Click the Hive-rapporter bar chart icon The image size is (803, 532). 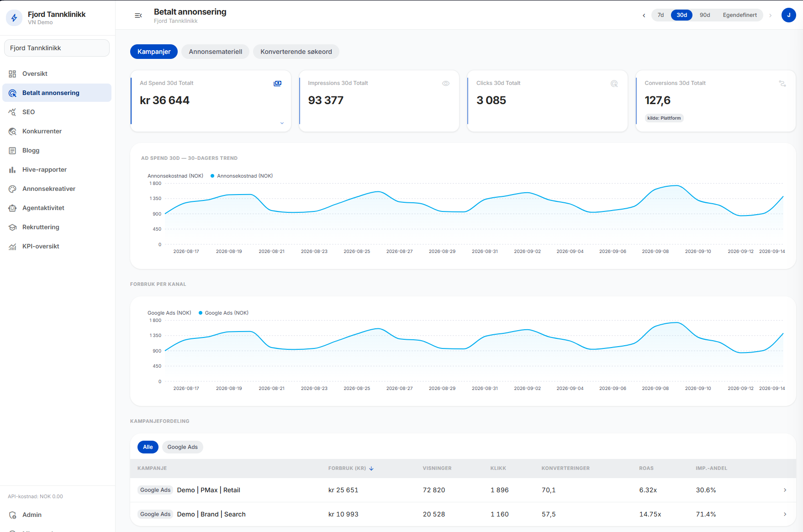(x=12, y=170)
